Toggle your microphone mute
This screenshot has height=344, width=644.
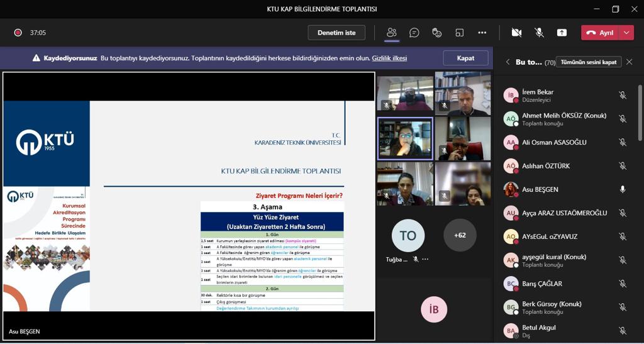(539, 33)
